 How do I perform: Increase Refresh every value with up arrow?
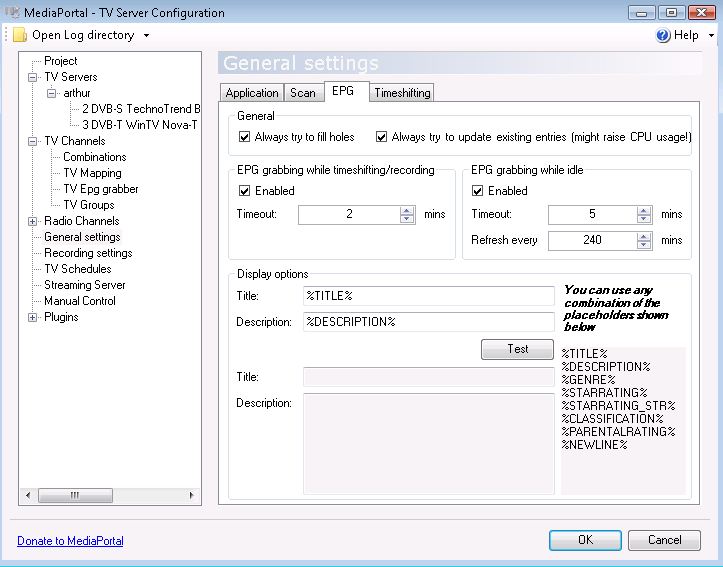point(644,236)
